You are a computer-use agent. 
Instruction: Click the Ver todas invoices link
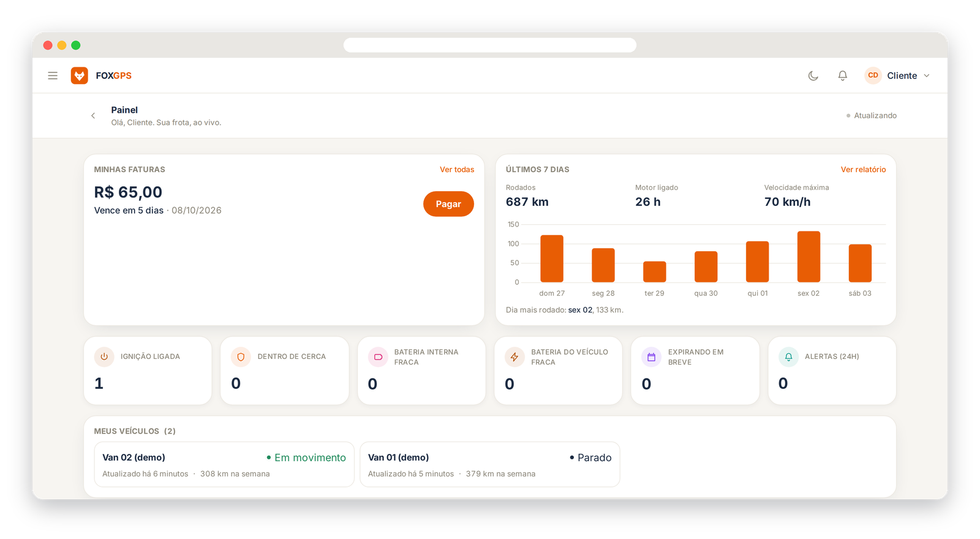[x=457, y=170]
